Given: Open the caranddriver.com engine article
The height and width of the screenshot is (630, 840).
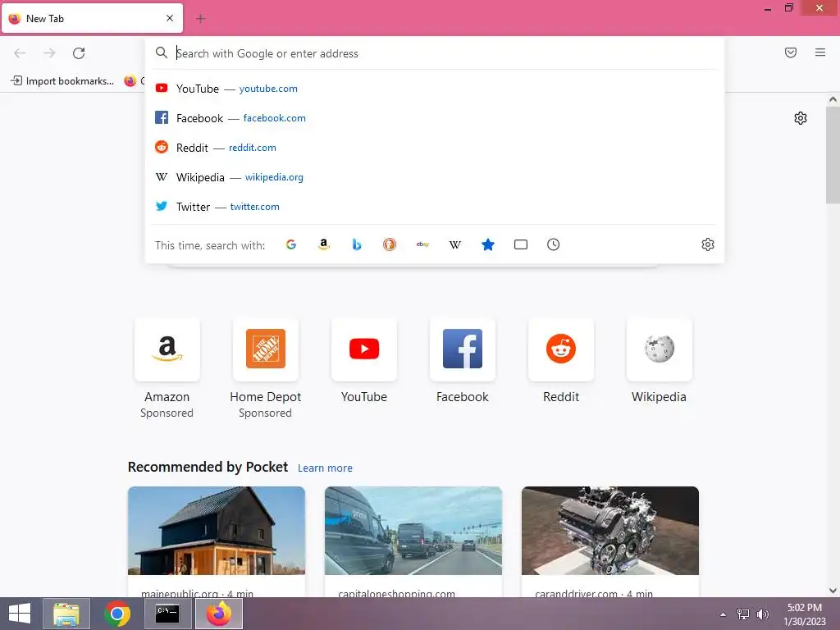Looking at the screenshot, I should [x=610, y=541].
